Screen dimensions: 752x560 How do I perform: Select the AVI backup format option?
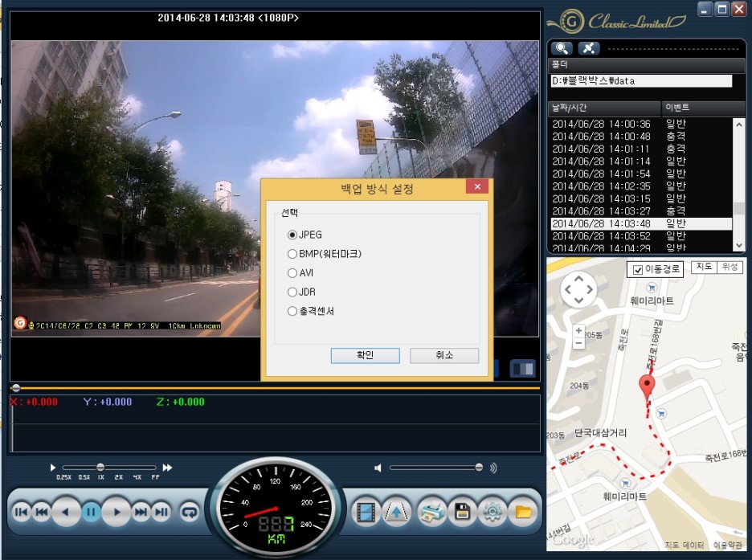(x=292, y=273)
